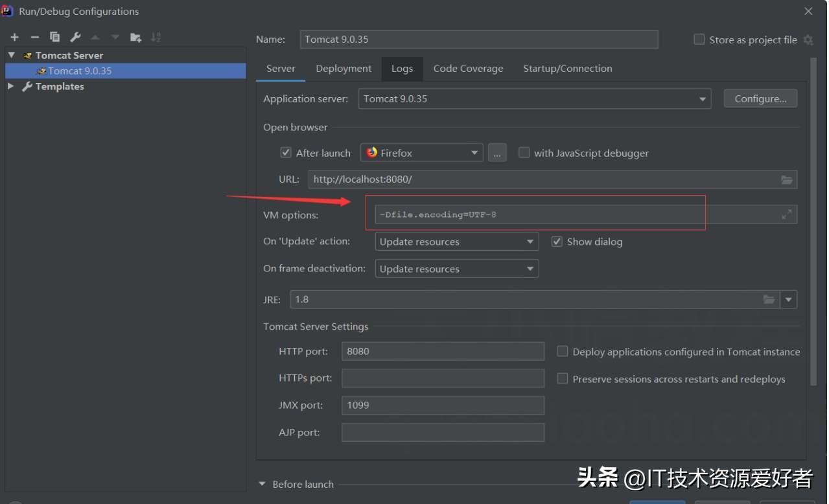This screenshot has height=504, width=829.
Task: Open JRE dropdown arrow
Action: (789, 299)
